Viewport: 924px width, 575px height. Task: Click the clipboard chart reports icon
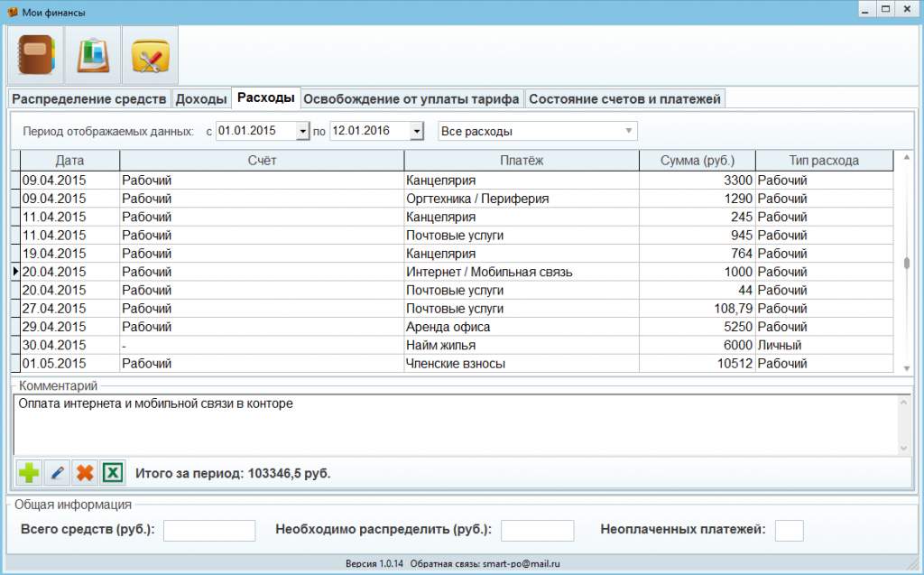[x=93, y=56]
